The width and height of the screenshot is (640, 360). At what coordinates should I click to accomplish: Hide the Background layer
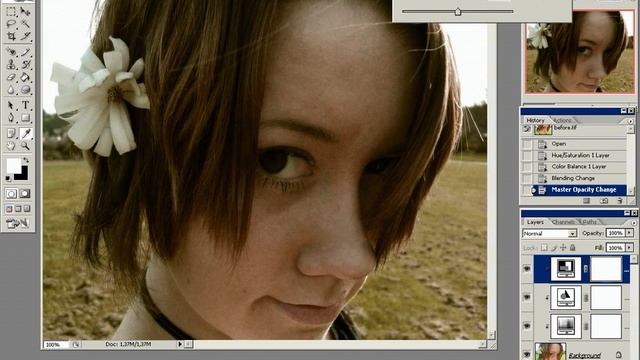527,354
